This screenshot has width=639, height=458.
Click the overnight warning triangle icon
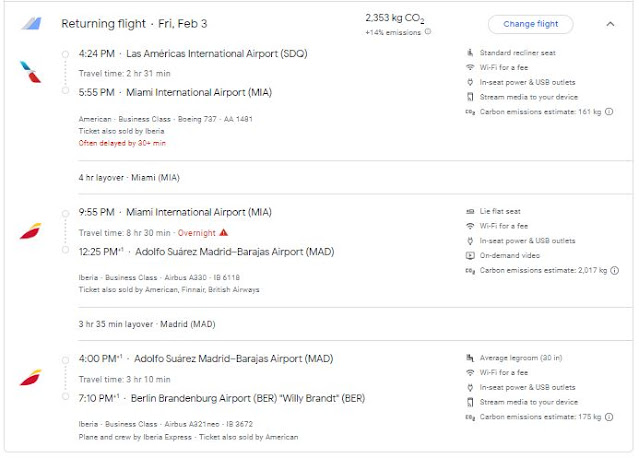[237, 233]
